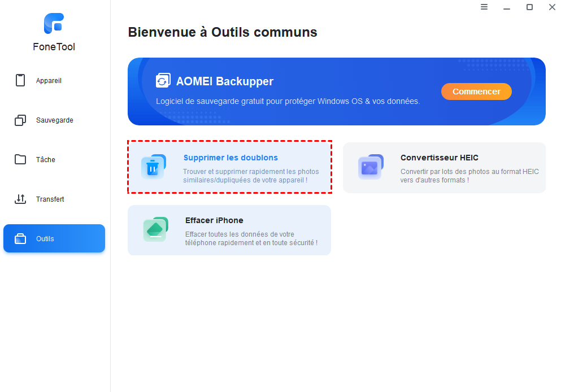Viewport: 561px width, 392px height.
Task: Click 'Logiciel de sauvegarde gratuit' banner text
Action: coord(288,101)
